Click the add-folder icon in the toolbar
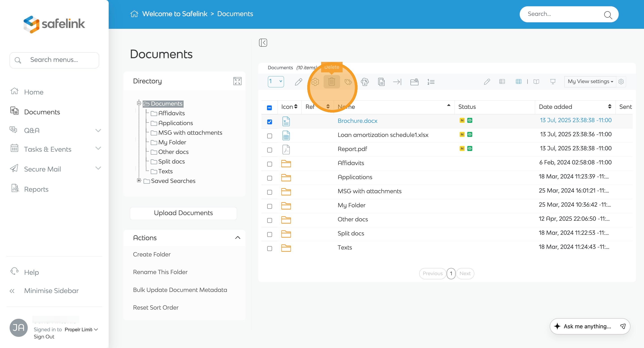Image resolution: width=644 pixels, height=348 pixels. click(x=414, y=82)
